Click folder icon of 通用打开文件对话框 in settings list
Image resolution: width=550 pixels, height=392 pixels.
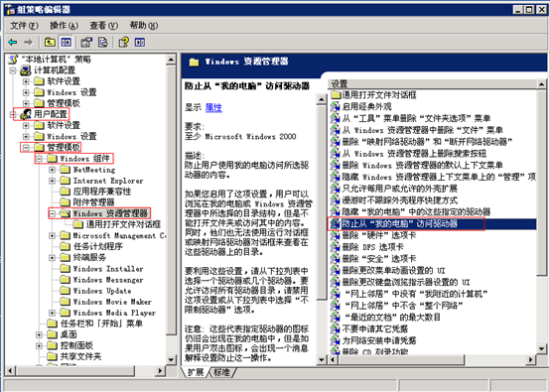point(336,95)
